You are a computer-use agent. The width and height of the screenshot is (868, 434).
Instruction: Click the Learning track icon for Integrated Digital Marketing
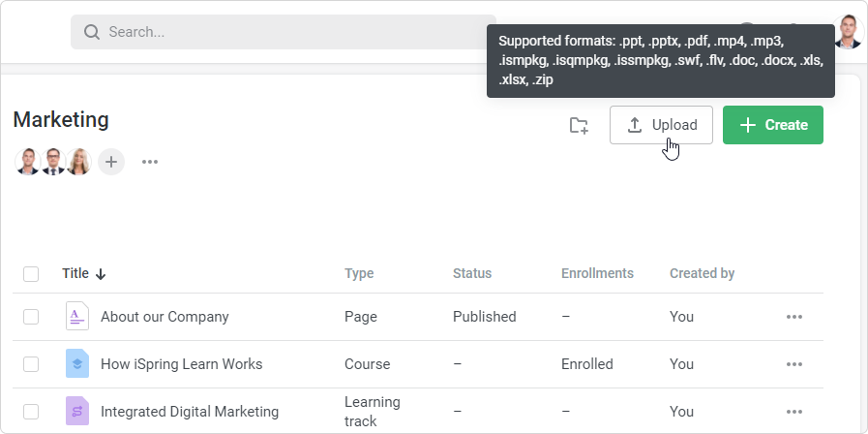tap(77, 412)
